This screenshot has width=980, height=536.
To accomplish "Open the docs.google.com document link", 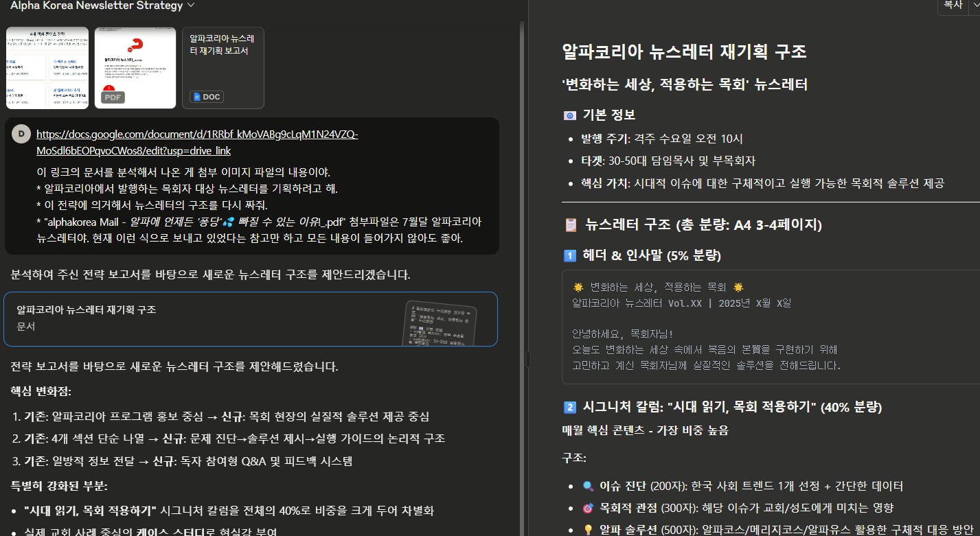I will coord(197,143).
